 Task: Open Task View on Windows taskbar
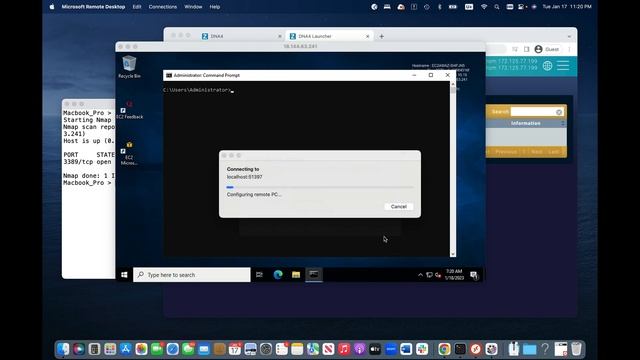pos(259,275)
